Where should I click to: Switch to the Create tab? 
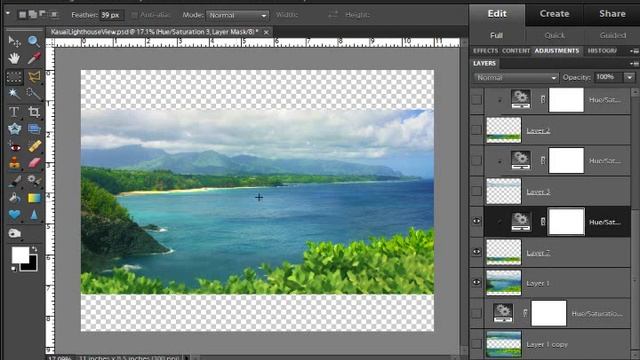tap(554, 14)
